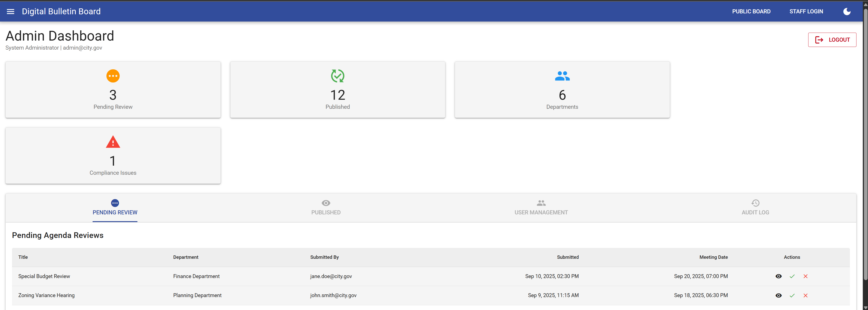Screen dimensions: 868x310
Task: Go to Staff Login
Action: coord(806,12)
